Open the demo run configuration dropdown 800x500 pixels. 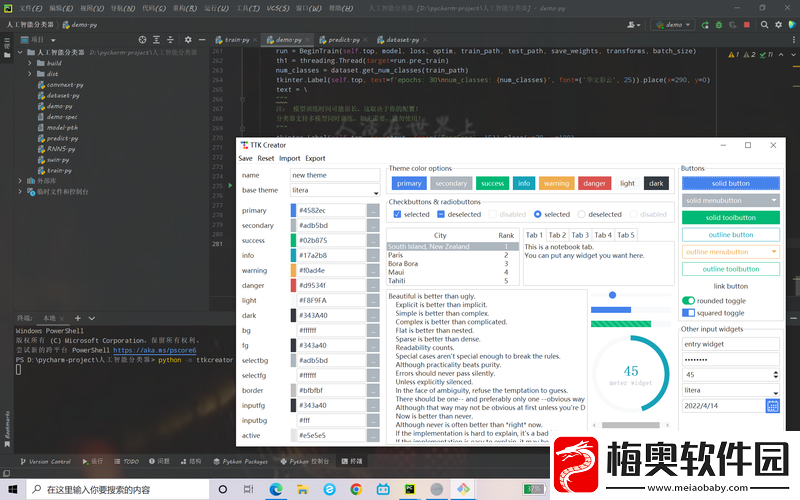pos(672,24)
